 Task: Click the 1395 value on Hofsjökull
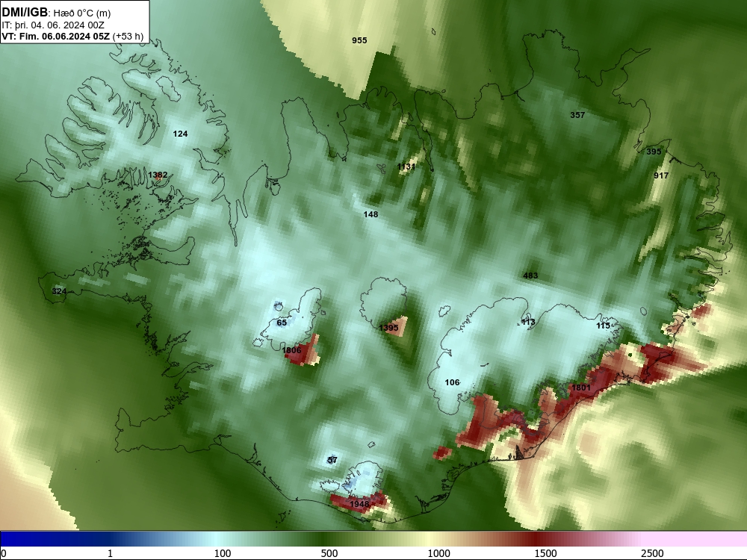388,328
